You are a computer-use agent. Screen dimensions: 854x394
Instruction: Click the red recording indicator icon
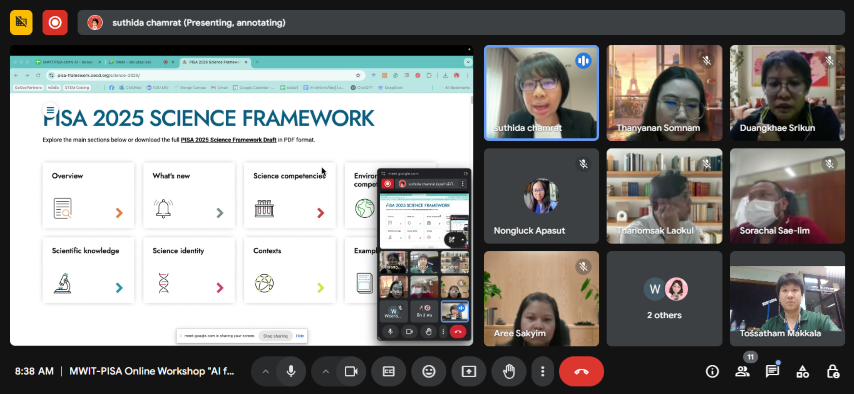pos(55,22)
